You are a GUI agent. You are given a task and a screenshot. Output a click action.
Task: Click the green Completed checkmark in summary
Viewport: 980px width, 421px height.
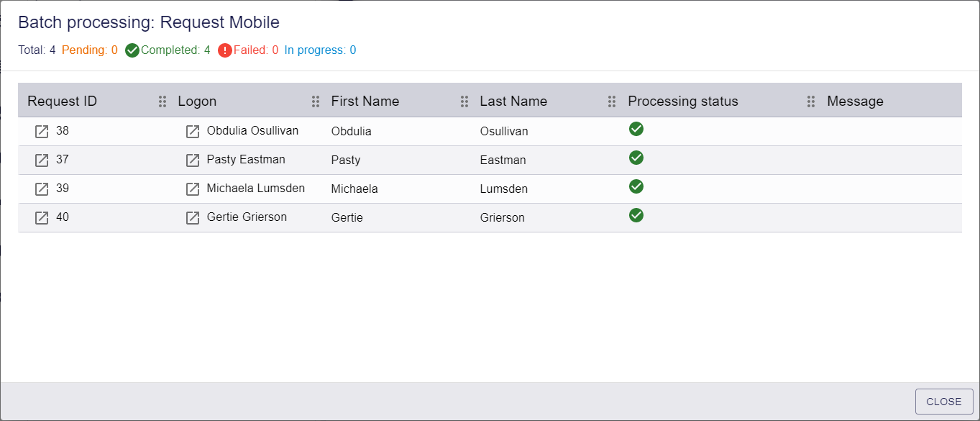[x=132, y=50]
